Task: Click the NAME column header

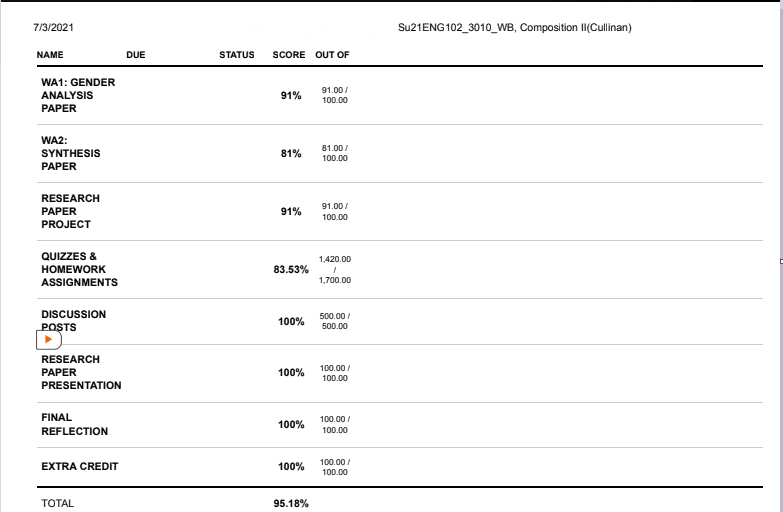Action: (x=50, y=54)
